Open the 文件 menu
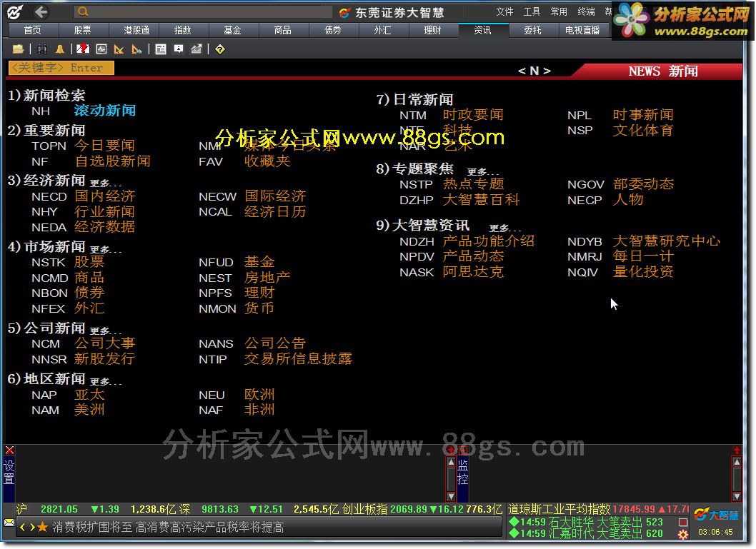 tap(504, 11)
